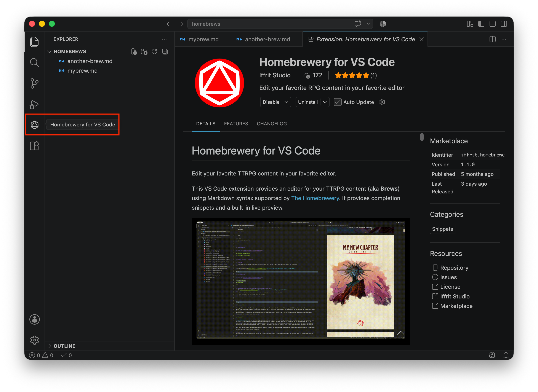Open the Manage gear in activity bar
Viewport: 538px width, 392px height.
(x=34, y=340)
